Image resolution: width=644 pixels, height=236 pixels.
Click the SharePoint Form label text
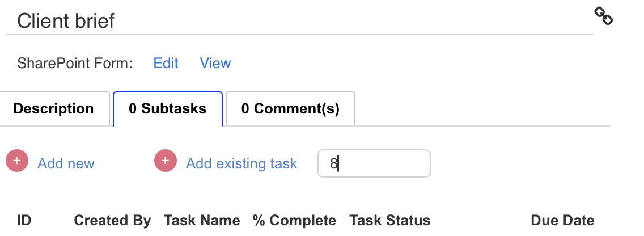click(75, 63)
